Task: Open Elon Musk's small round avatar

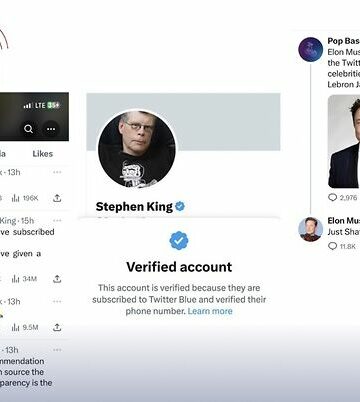Action: (310, 229)
